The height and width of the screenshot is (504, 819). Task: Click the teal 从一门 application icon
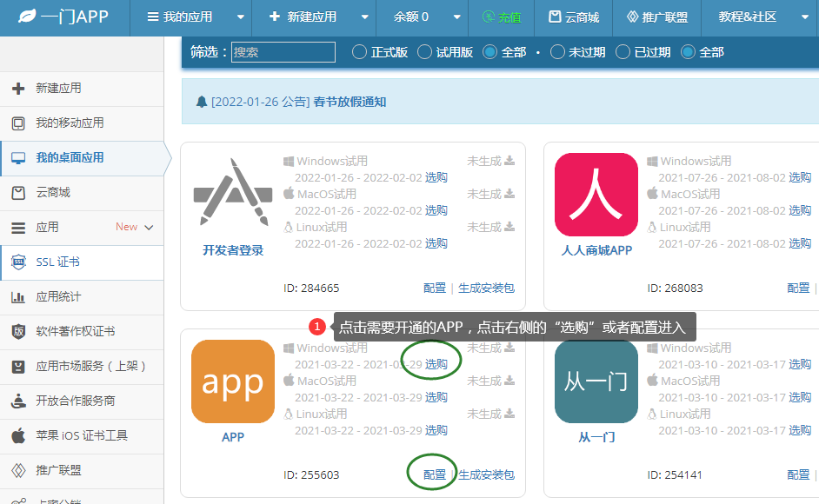coord(596,381)
